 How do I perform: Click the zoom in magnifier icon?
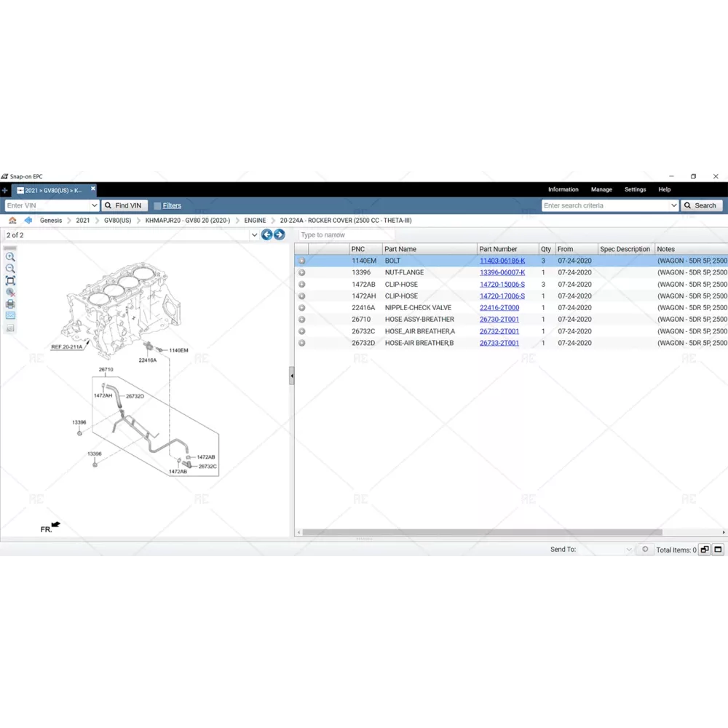10,257
